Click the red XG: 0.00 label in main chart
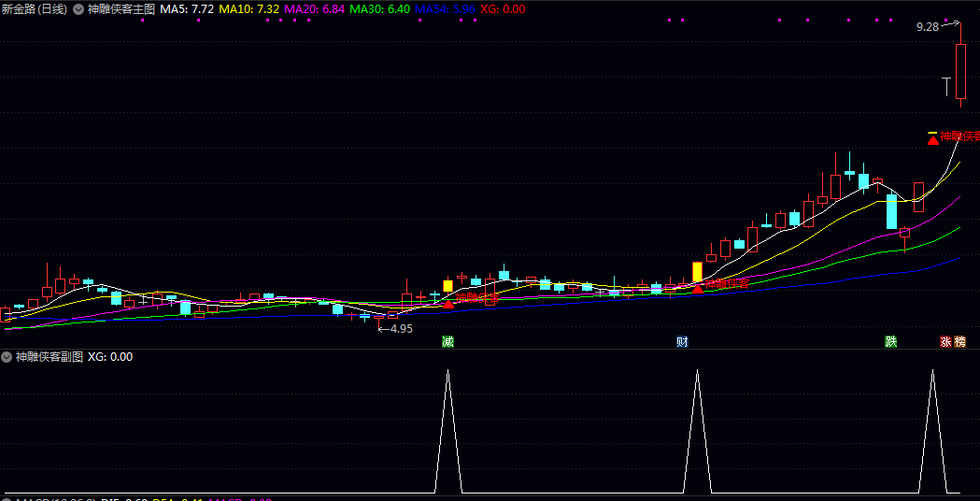980x501 pixels. (x=503, y=9)
